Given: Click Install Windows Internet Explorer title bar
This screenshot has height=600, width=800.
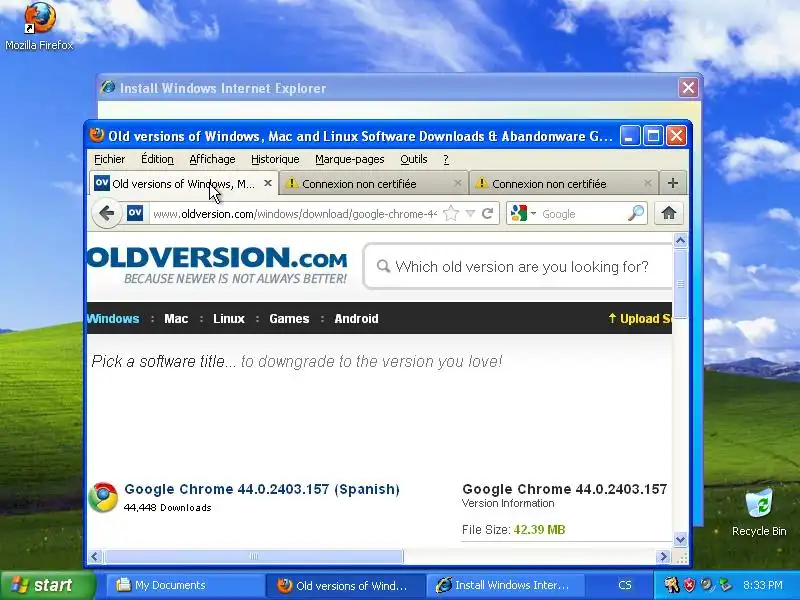Looking at the screenshot, I should [388, 88].
